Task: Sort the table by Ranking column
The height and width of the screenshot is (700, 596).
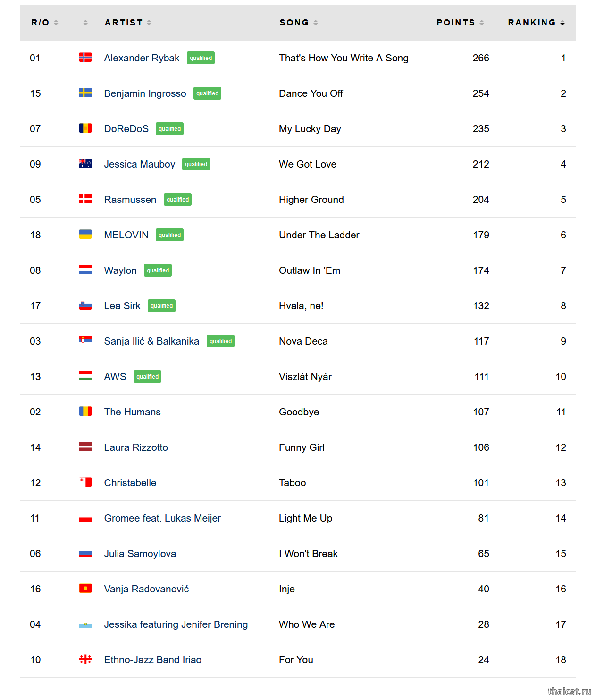Action: (x=536, y=23)
